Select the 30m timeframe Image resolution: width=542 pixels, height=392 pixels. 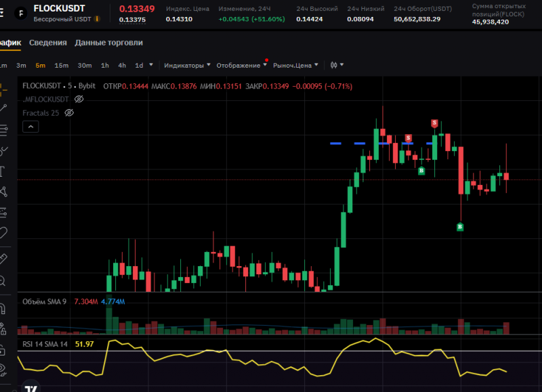pyautogui.click(x=85, y=65)
